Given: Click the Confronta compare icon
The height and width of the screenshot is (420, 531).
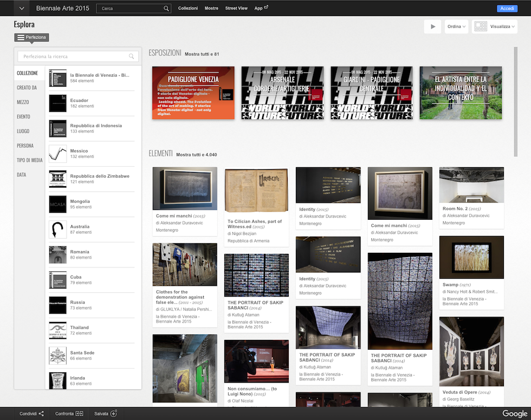Looking at the screenshot, I should [79, 414].
